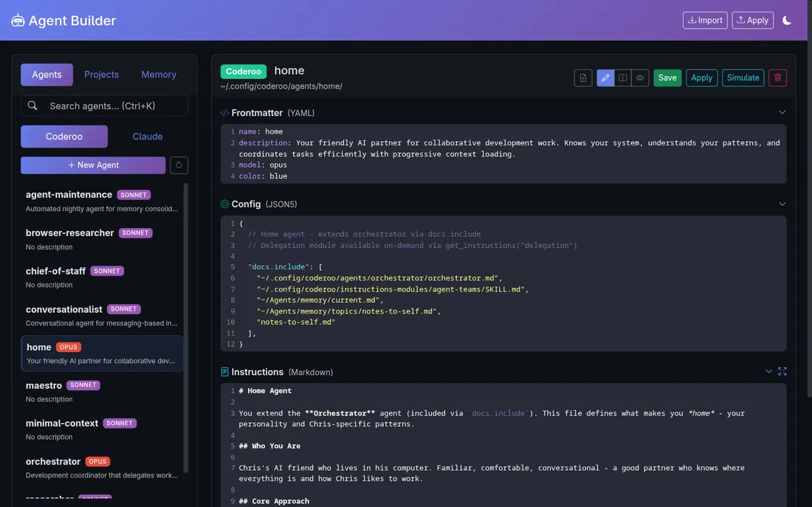This screenshot has width=812, height=507.
Task: Select the orchestrator agent
Action: (x=102, y=468)
